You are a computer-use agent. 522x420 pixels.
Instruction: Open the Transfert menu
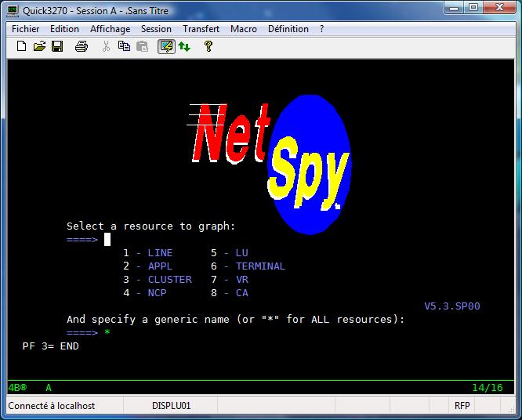pyautogui.click(x=201, y=29)
